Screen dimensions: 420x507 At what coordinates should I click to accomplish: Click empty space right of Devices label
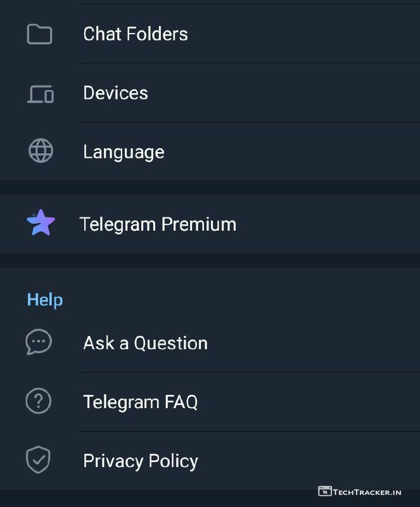click(x=285, y=93)
